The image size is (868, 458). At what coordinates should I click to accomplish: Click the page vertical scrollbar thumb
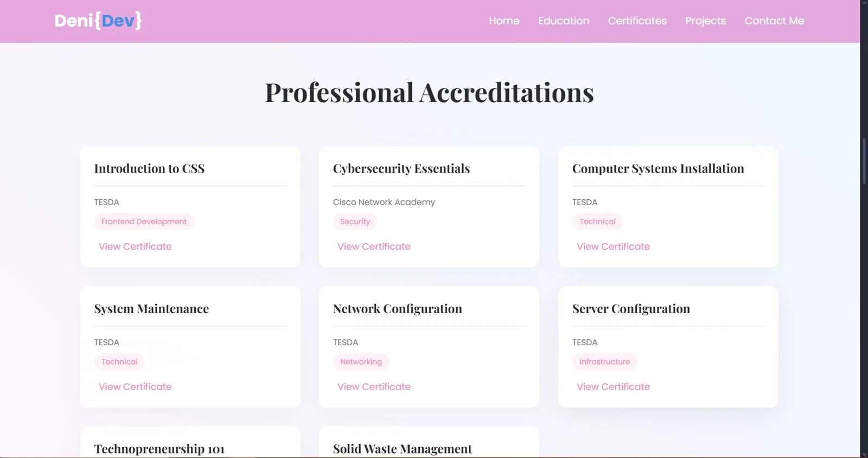click(x=864, y=162)
